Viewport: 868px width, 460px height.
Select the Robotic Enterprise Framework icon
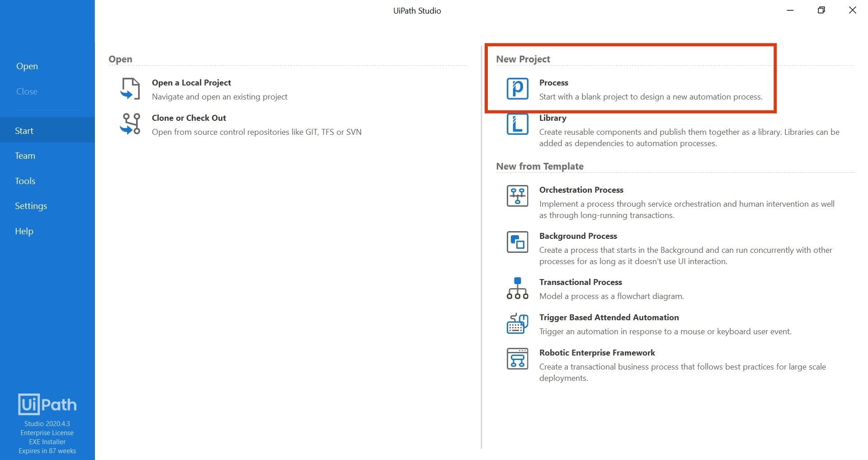point(517,359)
